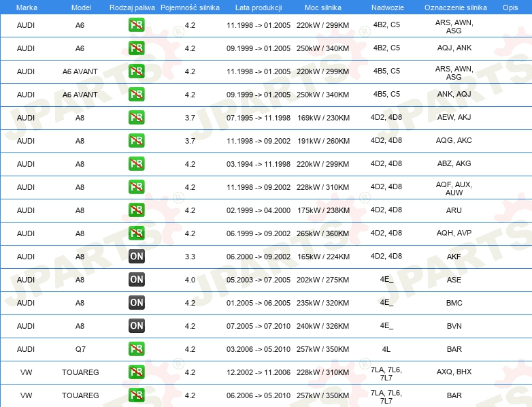Click petrol icon in A6 AVANT 250kW row
This screenshot has height=407, width=532.
(x=136, y=95)
